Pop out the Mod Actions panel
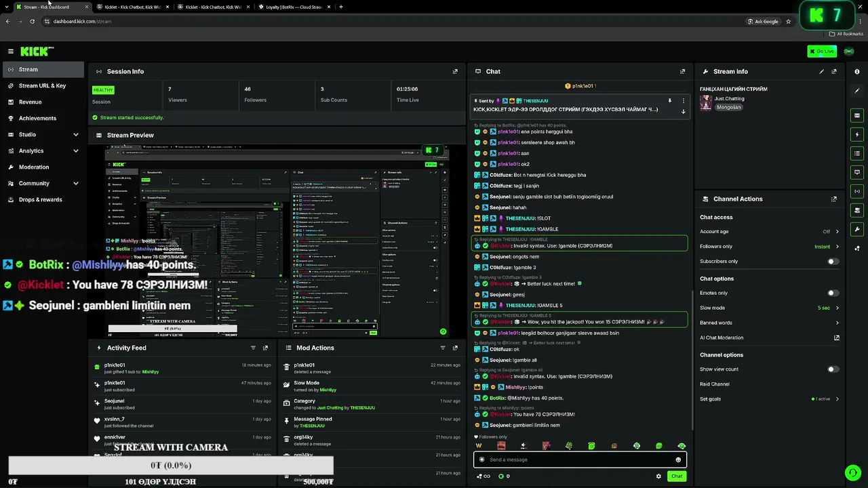The height and width of the screenshot is (488, 868). tap(454, 348)
